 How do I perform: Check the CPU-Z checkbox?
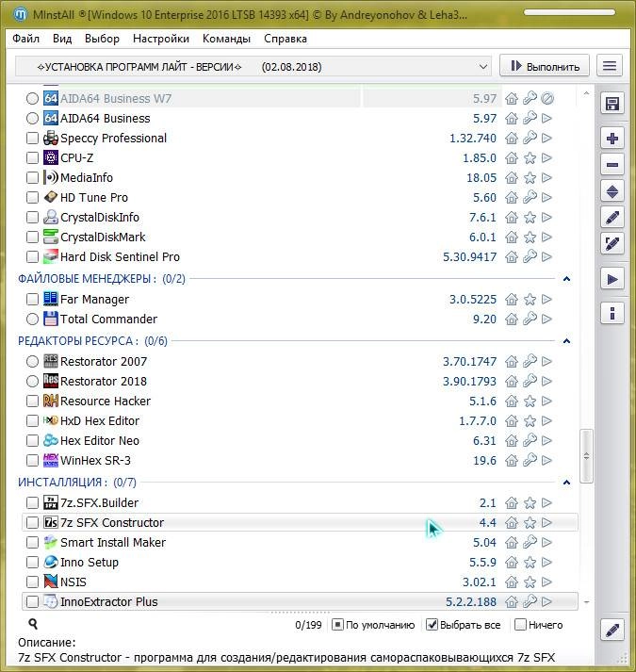pos(32,158)
